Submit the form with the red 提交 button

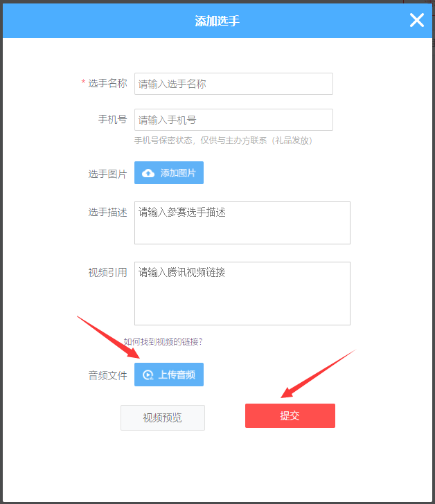click(x=290, y=415)
